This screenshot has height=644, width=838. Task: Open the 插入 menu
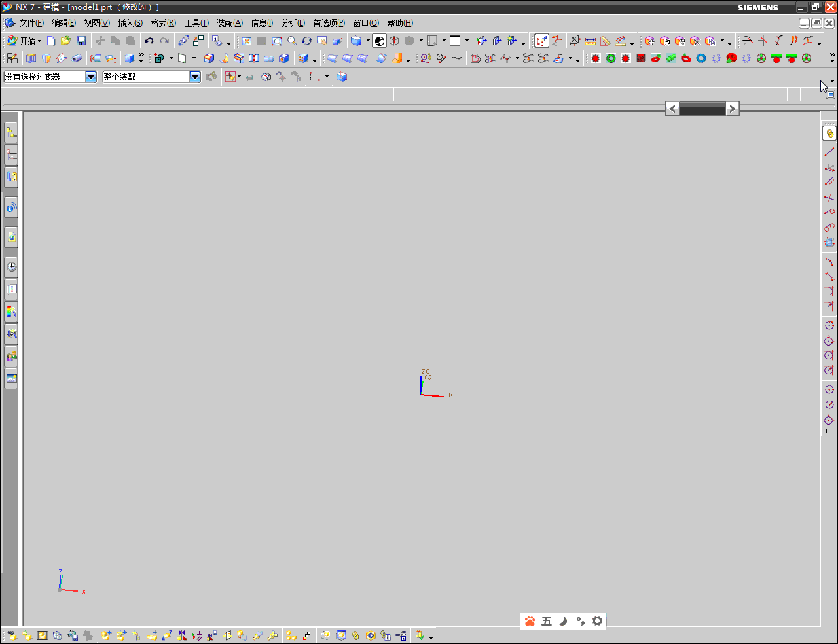pos(130,23)
